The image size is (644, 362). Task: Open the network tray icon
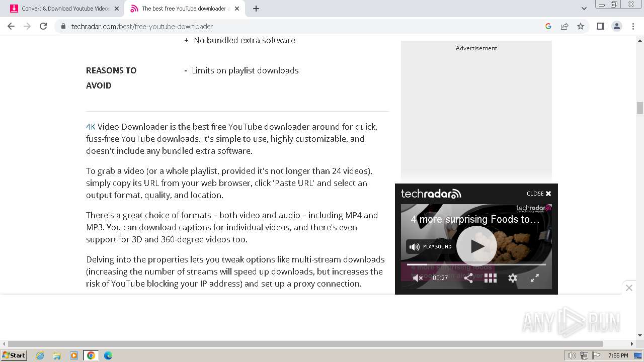[584, 355]
